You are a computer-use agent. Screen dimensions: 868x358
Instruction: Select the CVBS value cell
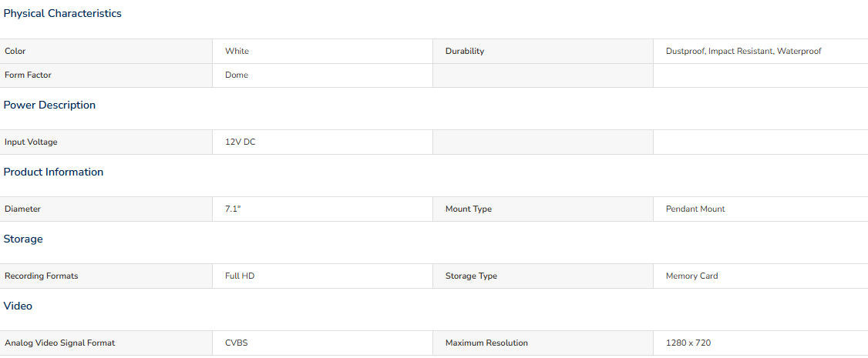tap(322, 343)
